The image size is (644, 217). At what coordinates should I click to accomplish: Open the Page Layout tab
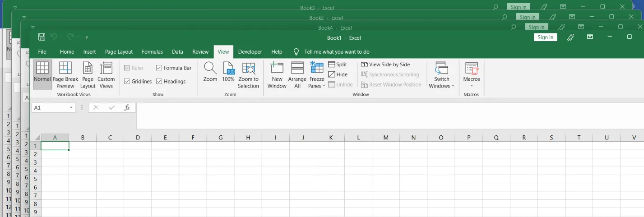click(119, 52)
